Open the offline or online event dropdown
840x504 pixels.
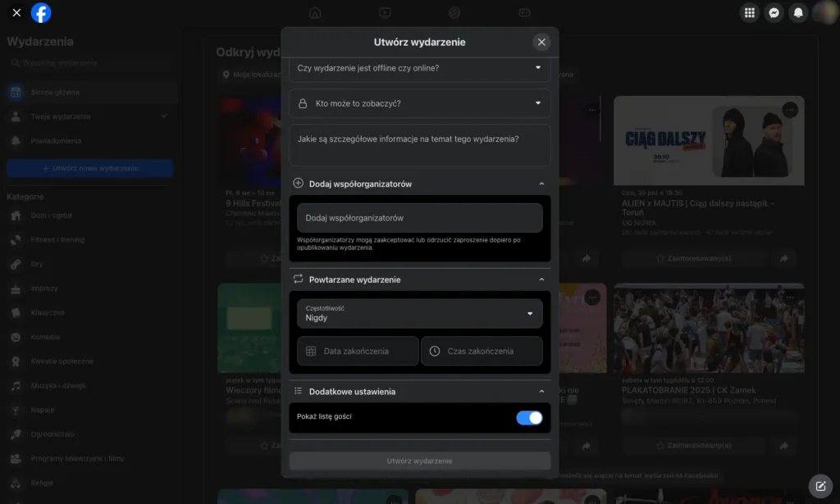click(419, 68)
